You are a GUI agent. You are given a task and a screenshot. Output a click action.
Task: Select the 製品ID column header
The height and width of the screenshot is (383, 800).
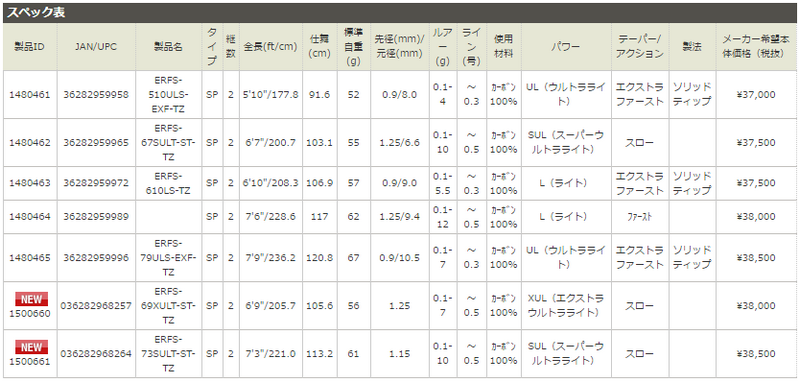[x=30, y=47]
